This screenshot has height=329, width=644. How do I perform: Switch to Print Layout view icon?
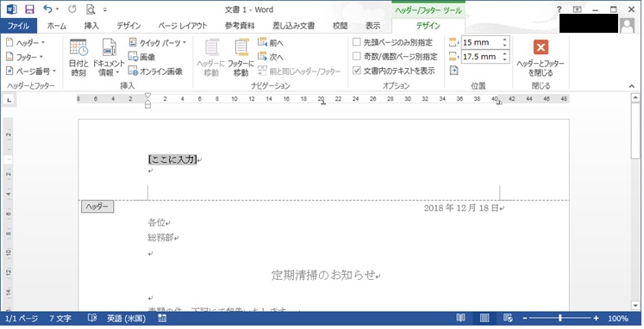(485, 318)
